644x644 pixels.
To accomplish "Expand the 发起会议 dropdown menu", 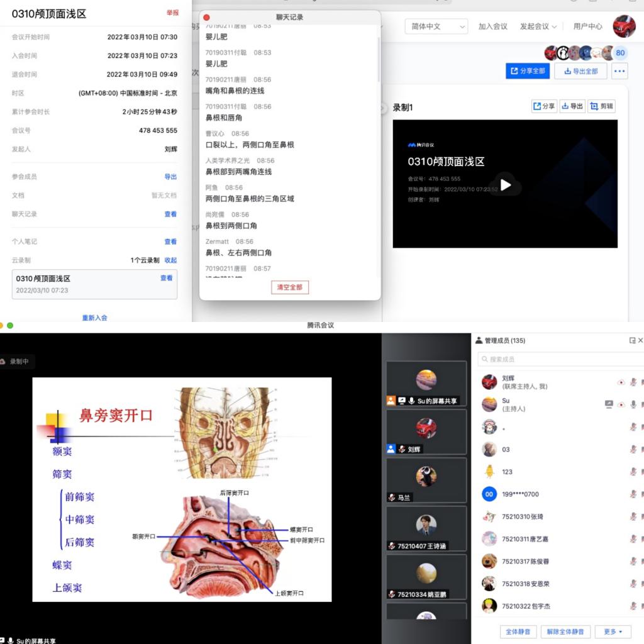I will pyautogui.click(x=538, y=26).
